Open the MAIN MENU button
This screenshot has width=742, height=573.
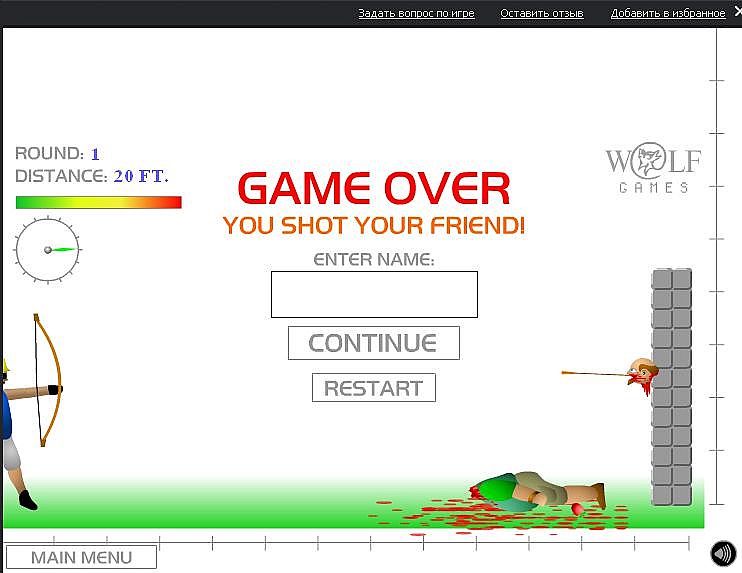point(81,557)
